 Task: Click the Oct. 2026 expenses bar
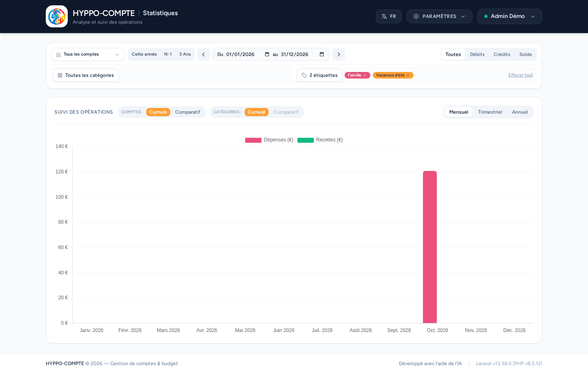[x=430, y=247]
